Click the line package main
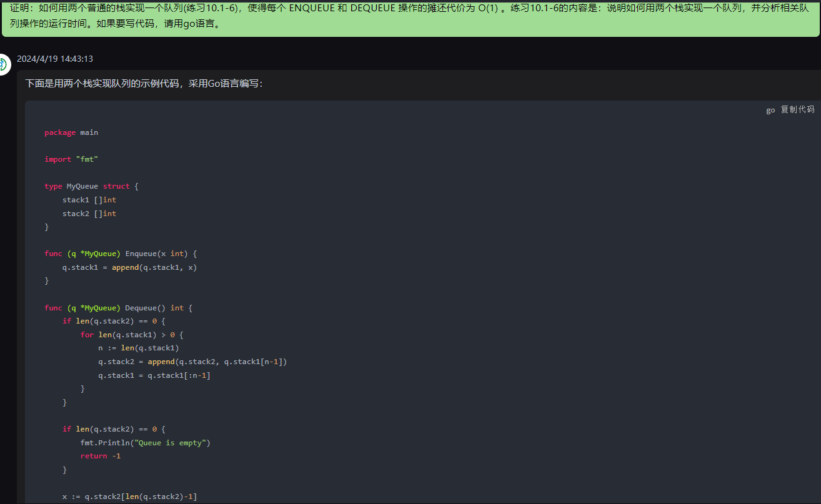The width and height of the screenshot is (821, 504). pos(71,132)
